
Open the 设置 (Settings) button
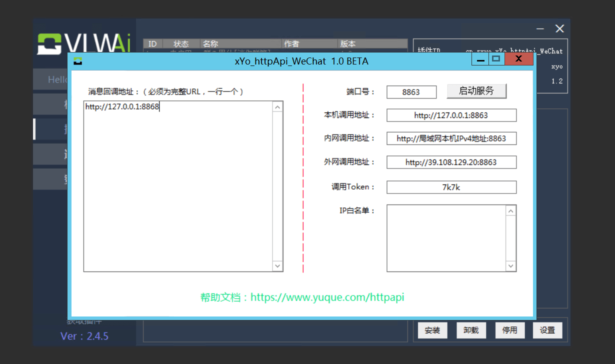[547, 330]
